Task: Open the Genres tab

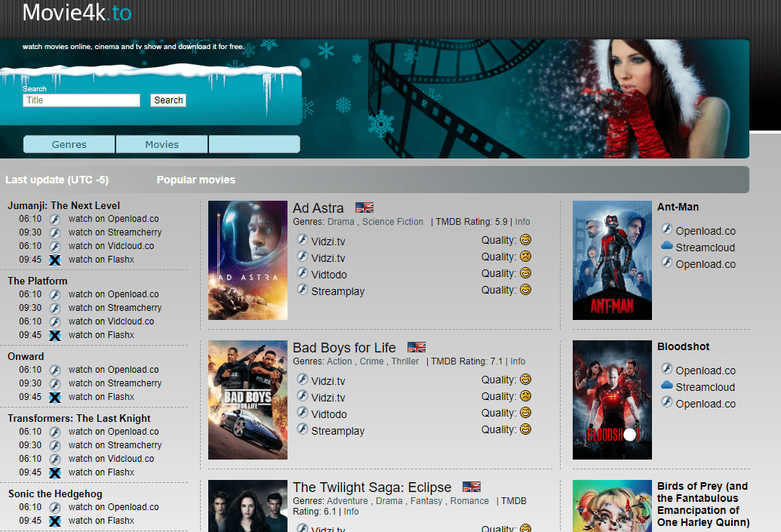Action: click(x=69, y=144)
